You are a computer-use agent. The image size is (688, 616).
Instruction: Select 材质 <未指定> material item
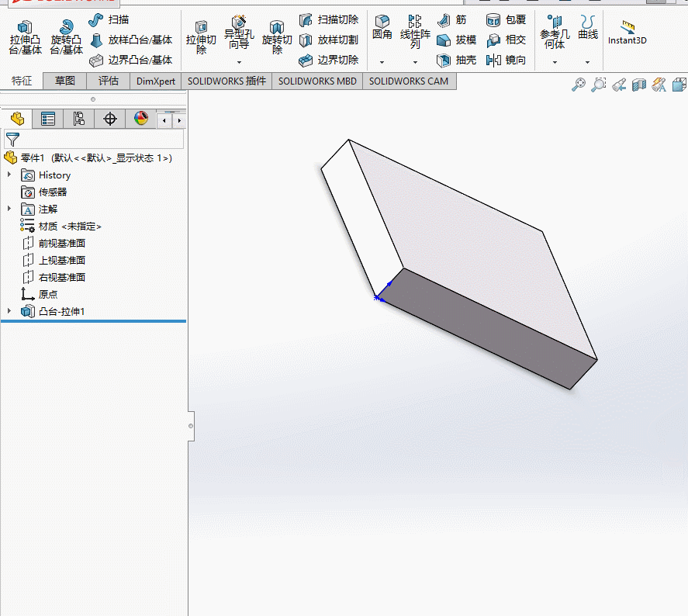coord(61,227)
